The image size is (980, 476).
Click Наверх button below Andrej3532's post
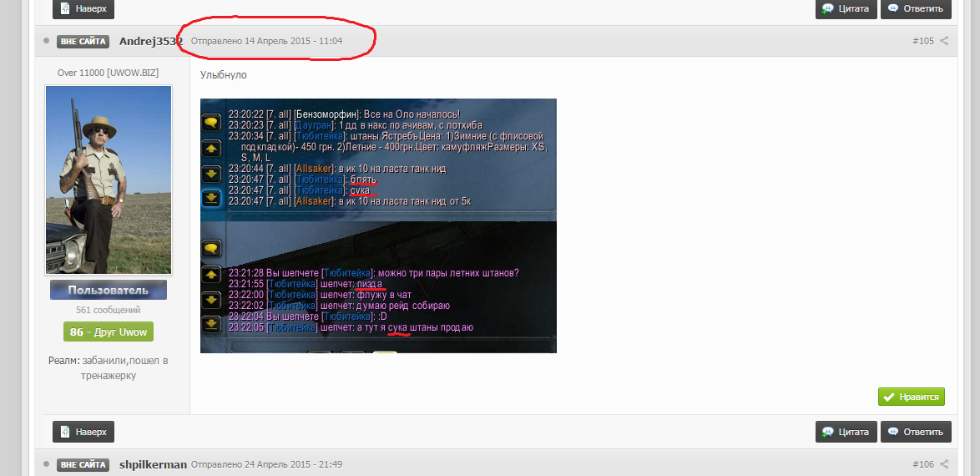[x=83, y=432]
